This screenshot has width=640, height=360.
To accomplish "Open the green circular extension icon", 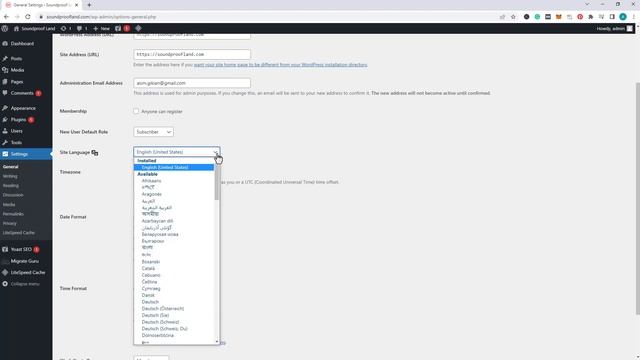I will pyautogui.click(x=537, y=17).
